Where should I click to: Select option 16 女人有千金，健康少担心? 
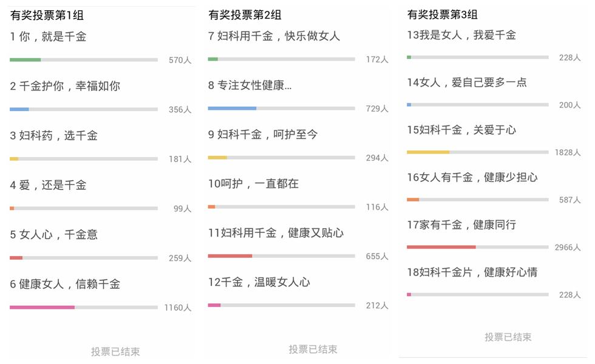(x=472, y=178)
